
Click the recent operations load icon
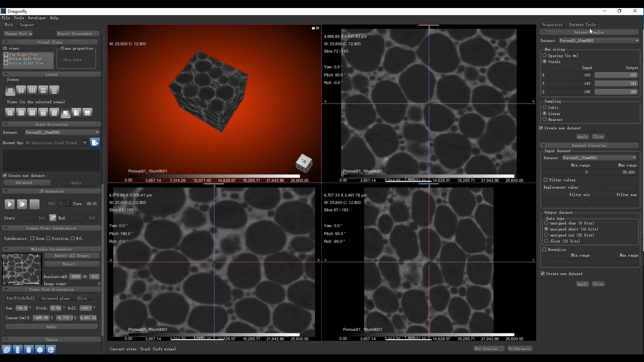click(x=95, y=143)
